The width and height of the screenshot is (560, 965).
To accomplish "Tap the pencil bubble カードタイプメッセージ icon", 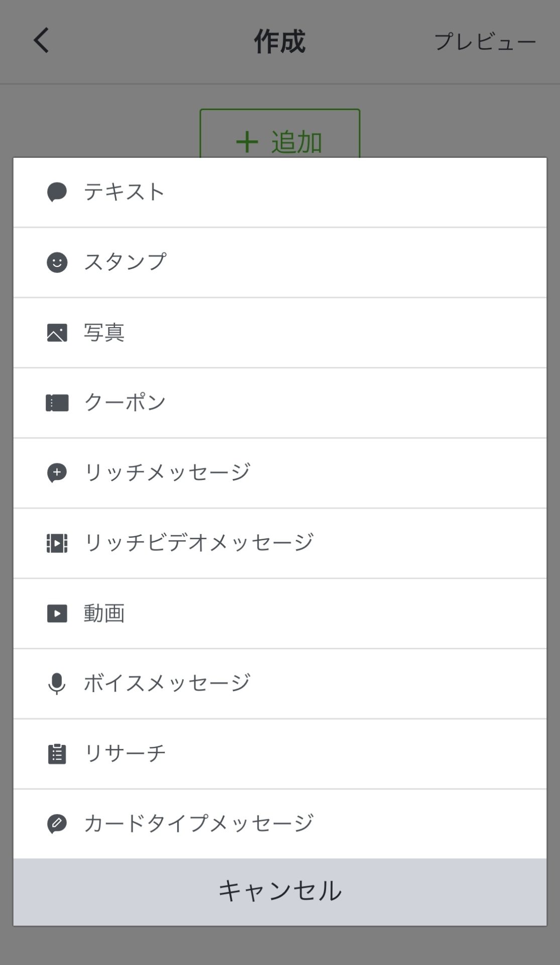I will [57, 824].
